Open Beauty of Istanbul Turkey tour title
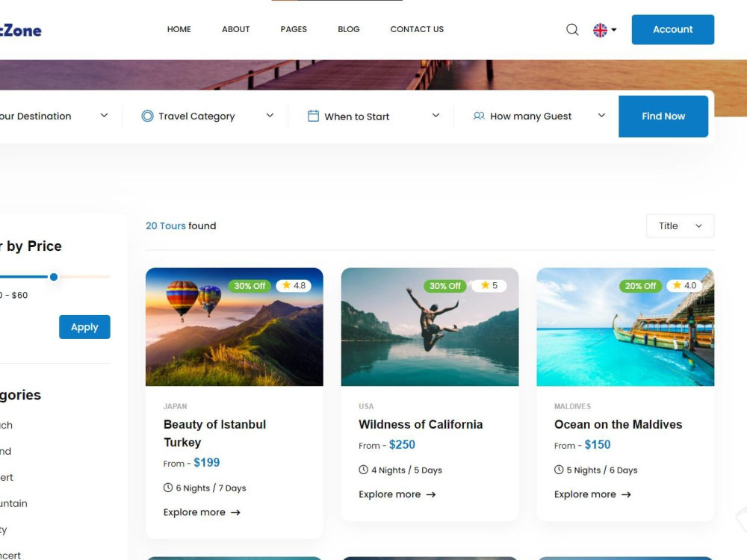This screenshot has width=747, height=560. pos(215,433)
